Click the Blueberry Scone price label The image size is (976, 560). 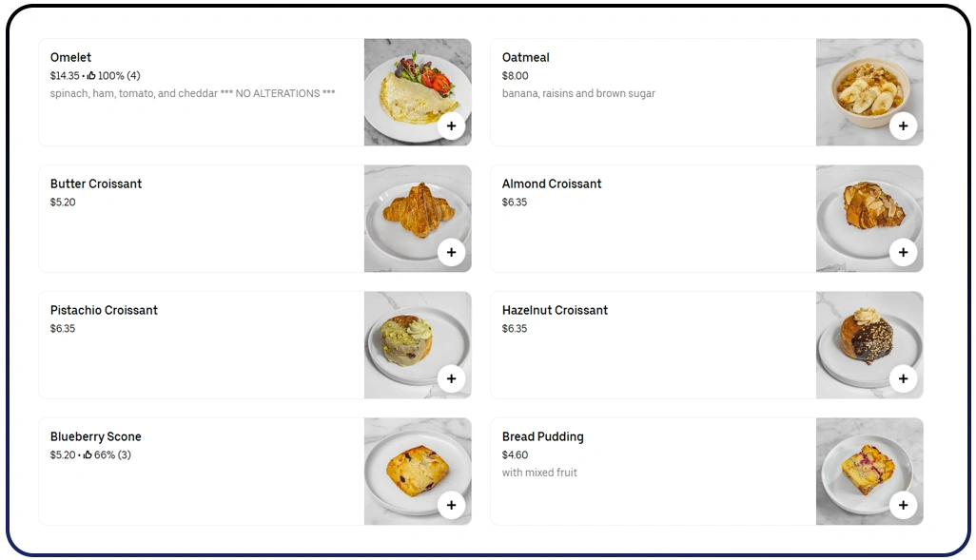tap(63, 454)
